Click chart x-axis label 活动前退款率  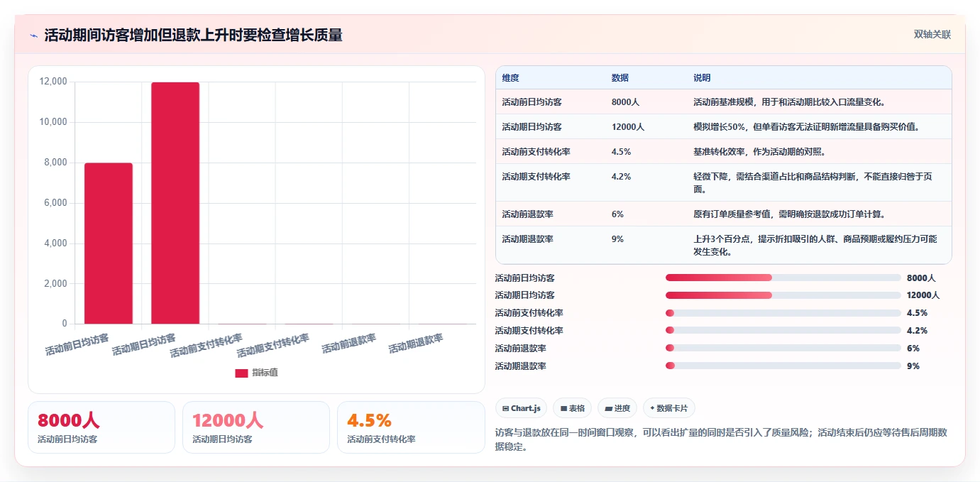tap(348, 344)
